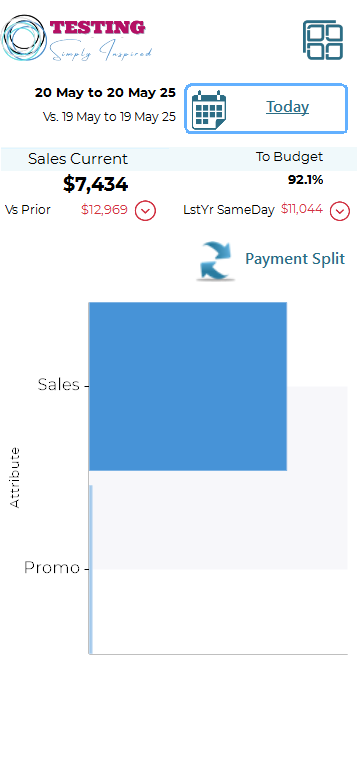This screenshot has width=360, height=765.
Task: Click the Testing Simply Inspired logo
Action: (78, 39)
